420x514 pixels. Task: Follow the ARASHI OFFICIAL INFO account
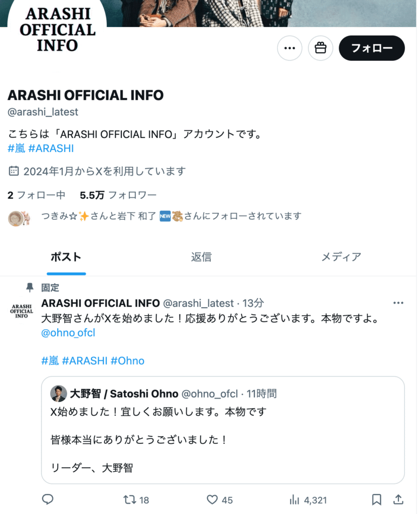point(371,48)
